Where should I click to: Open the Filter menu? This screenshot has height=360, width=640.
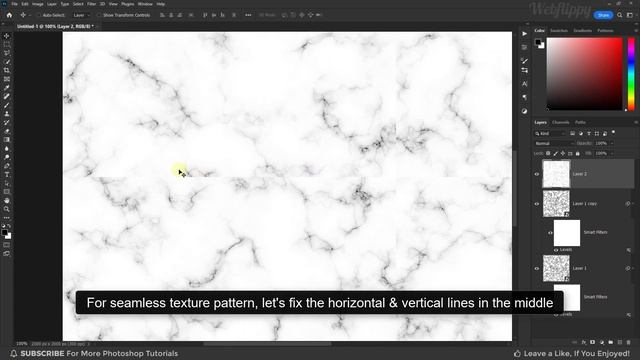[x=91, y=4]
